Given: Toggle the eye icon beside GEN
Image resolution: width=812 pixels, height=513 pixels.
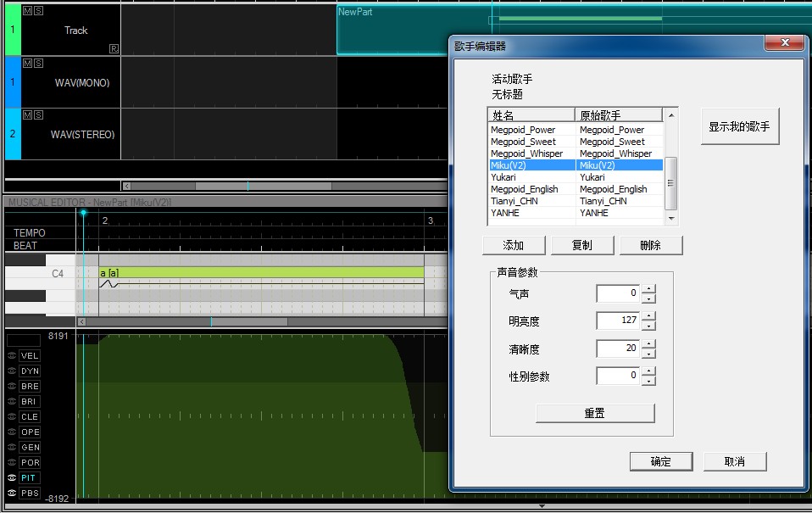Looking at the screenshot, I should click(x=12, y=447).
